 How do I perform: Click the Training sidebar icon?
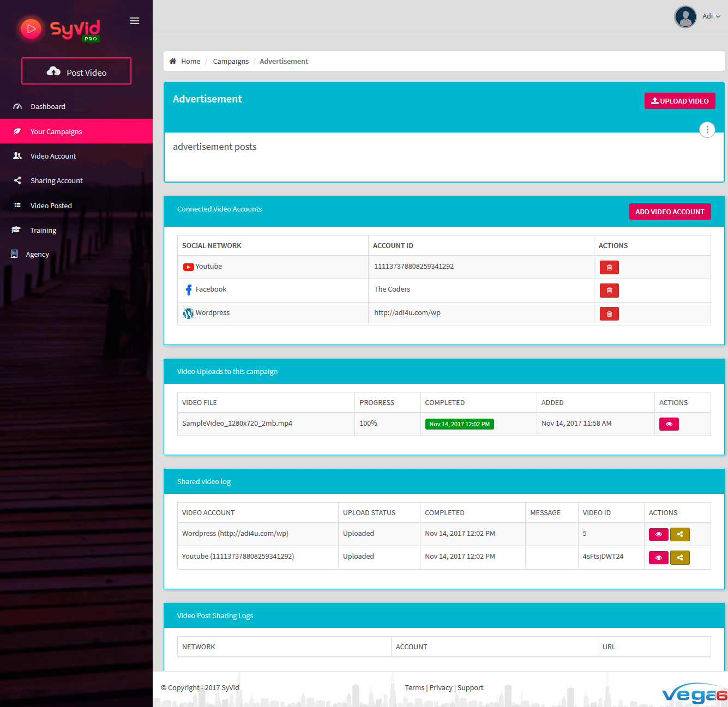click(x=16, y=230)
